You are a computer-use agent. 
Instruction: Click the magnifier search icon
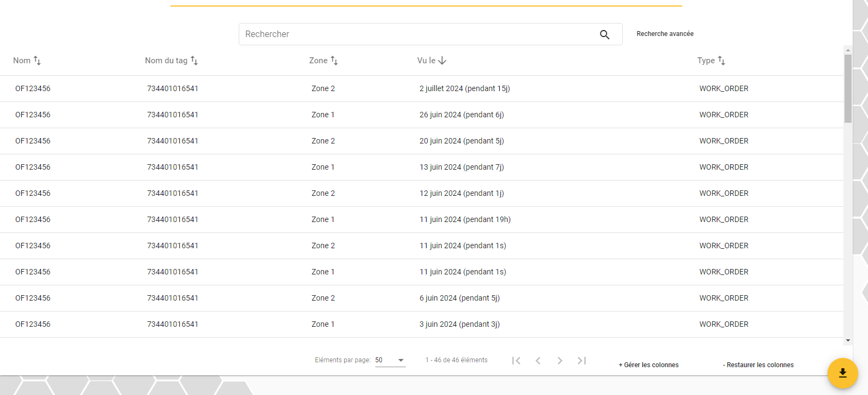click(604, 34)
